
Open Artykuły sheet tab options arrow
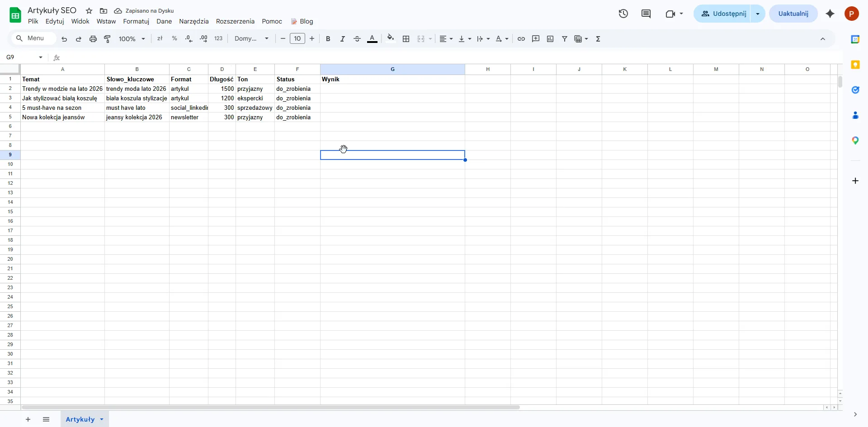click(102, 419)
